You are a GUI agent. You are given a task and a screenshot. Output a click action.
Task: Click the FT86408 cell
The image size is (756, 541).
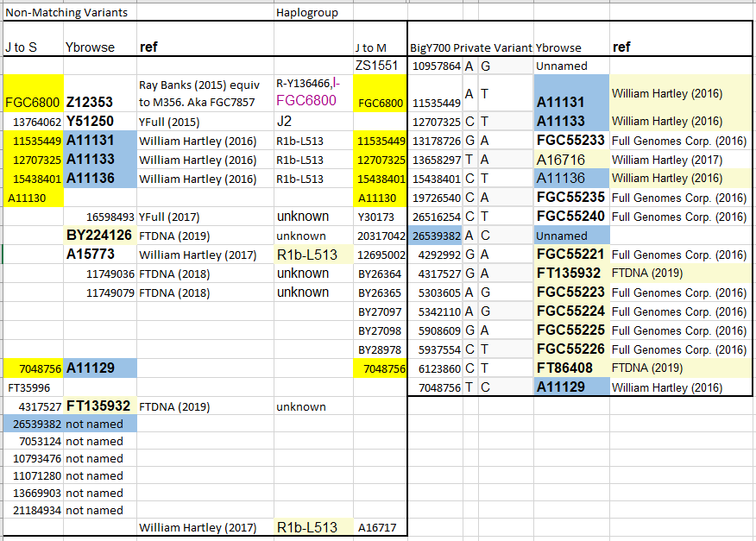[571, 368]
